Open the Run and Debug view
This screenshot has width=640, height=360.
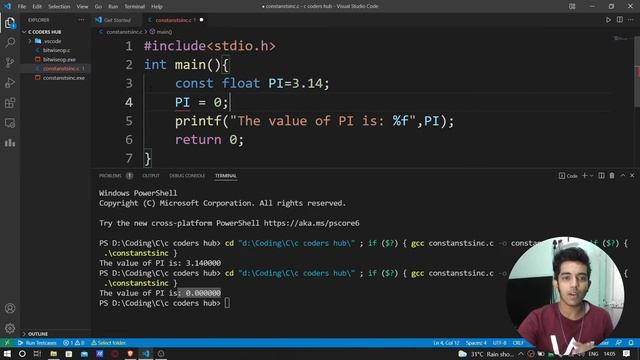point(10,82)
